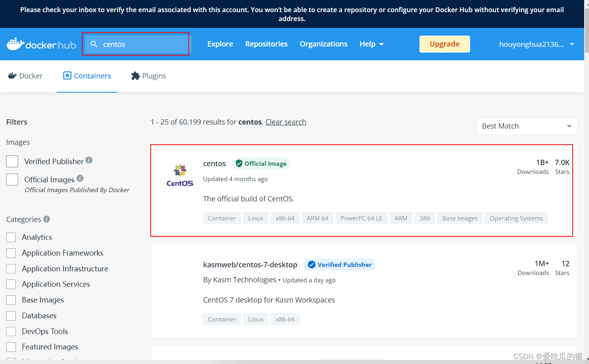The height and width of the screenshot is (364, 589).
Task: Check the Application Frameworks checkbox
Action: click(x=11, y=253)
